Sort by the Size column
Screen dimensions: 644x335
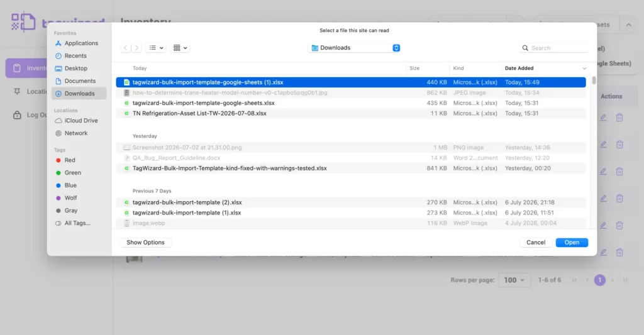pos(414,68)
